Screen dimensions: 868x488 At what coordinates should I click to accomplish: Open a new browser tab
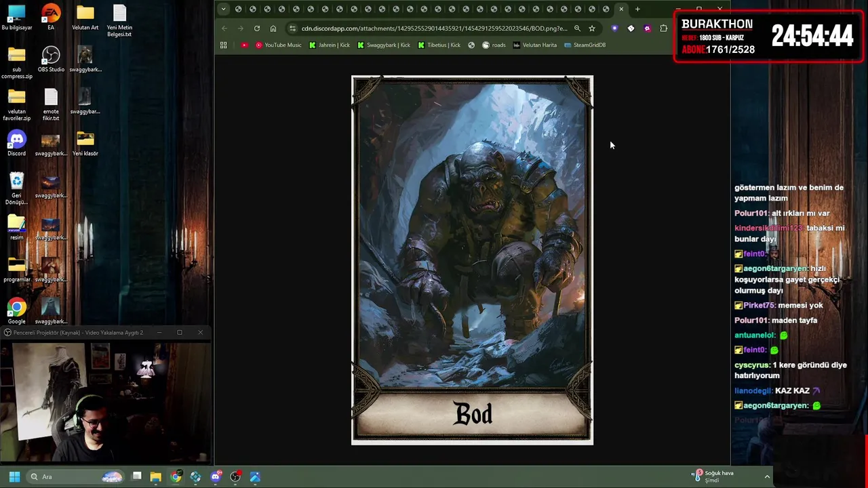(637, 9)
